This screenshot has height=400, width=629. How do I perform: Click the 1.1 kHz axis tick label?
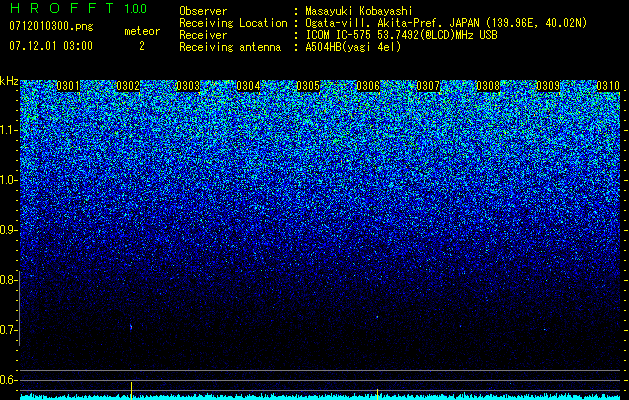pyautogui.click(x=8, y=130)
